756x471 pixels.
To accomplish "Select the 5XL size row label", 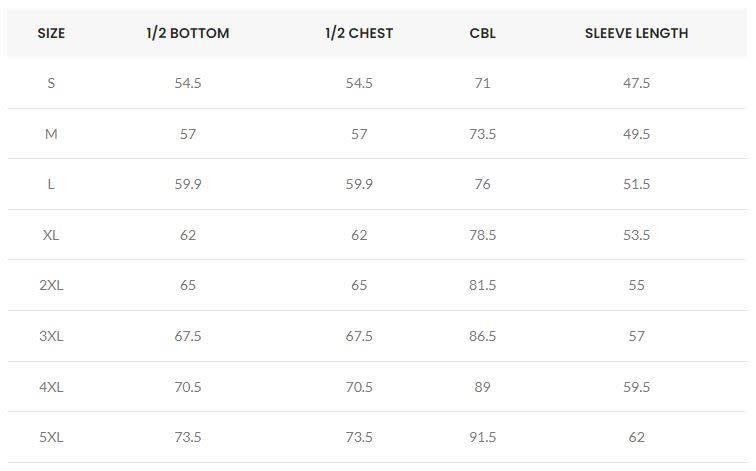I will point(51,437).
